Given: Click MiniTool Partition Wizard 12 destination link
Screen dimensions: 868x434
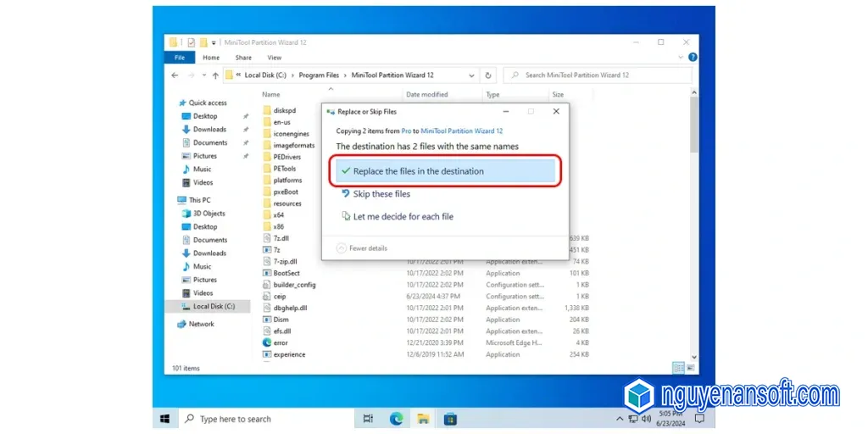Looking at the screenshot, I should (462, 131).
